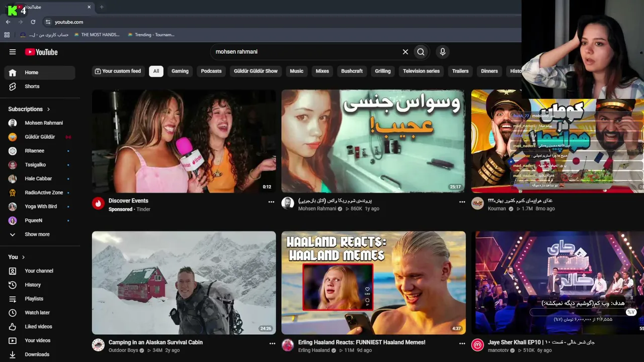
Task: Click the youtube.com address bar
Action: click(69, 22)
